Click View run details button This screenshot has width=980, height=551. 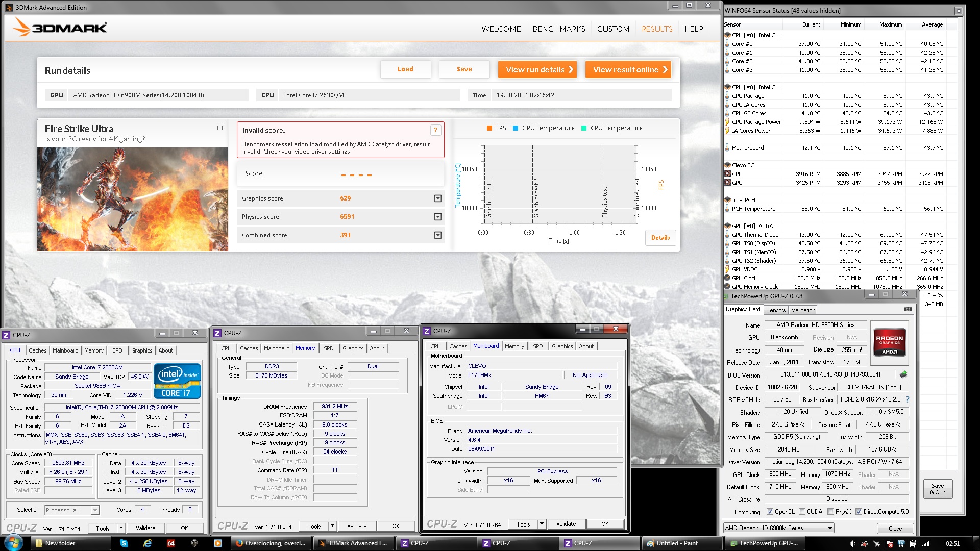coord(537,69)
